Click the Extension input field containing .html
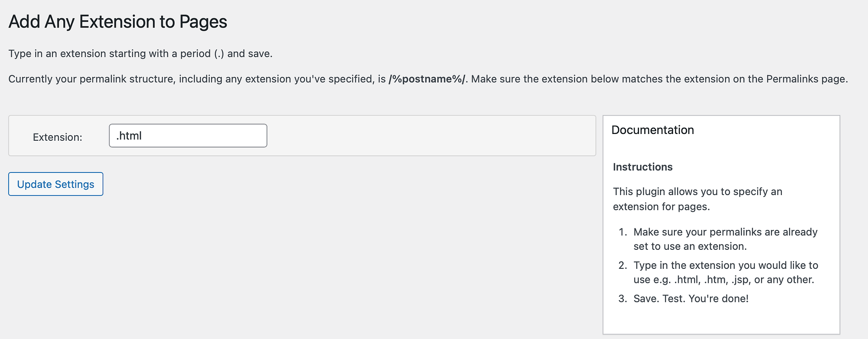 [188, 135]
